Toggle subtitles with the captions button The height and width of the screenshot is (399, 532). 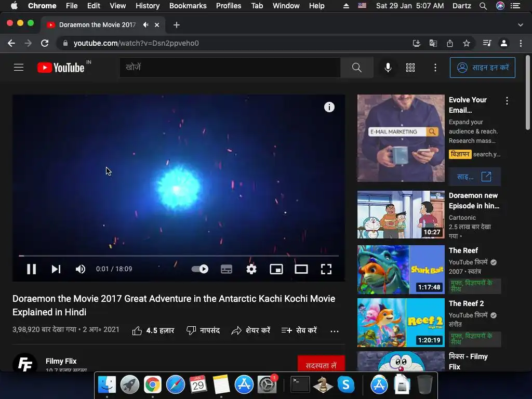tap(227, 269)
